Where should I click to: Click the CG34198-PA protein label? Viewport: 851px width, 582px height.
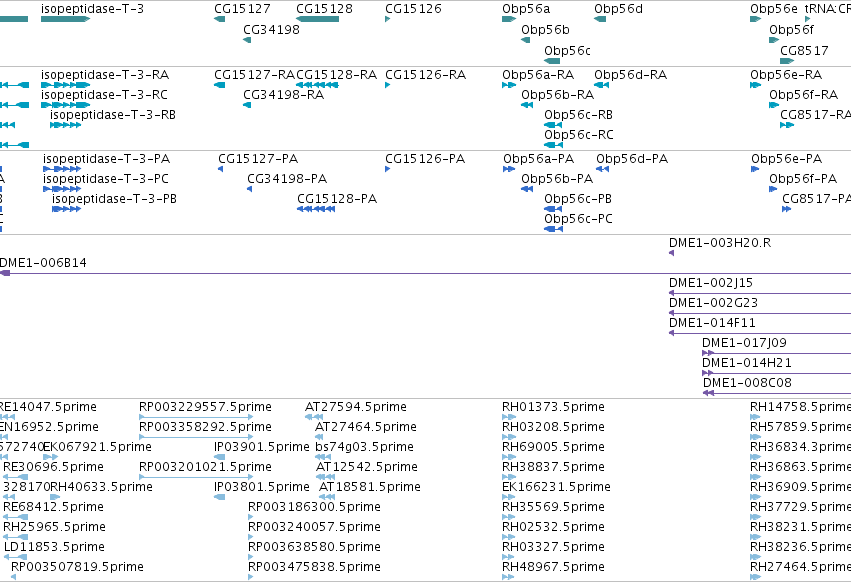pyautogui.click(x=287, y=179)
